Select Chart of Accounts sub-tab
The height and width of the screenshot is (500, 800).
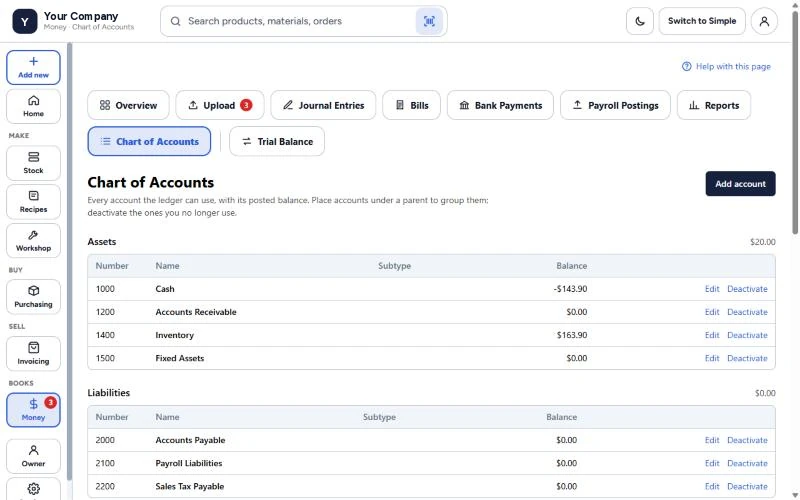149,141
